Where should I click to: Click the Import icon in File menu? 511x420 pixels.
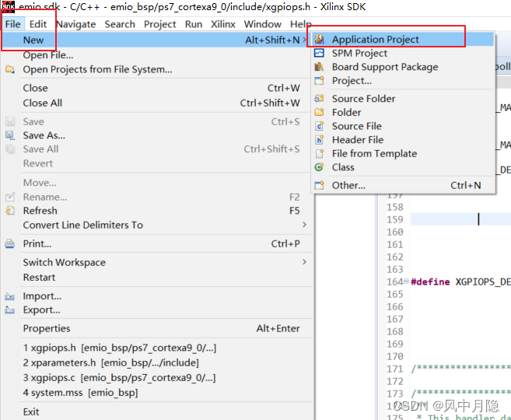point(10,296)
